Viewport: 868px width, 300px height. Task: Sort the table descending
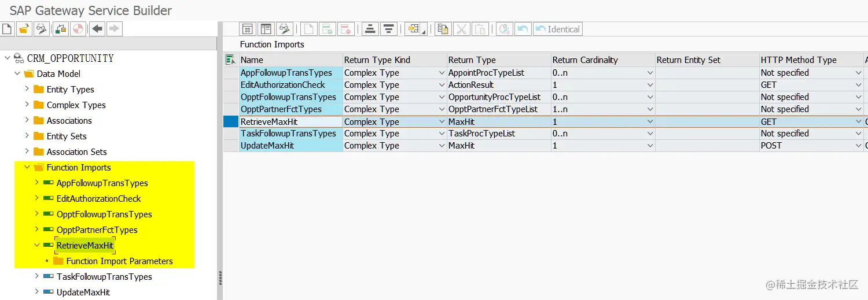[389, 29]
